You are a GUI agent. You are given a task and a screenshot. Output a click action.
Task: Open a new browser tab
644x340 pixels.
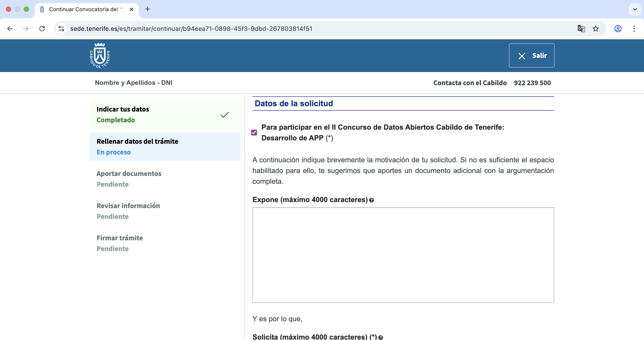click(x=148, y=9)
